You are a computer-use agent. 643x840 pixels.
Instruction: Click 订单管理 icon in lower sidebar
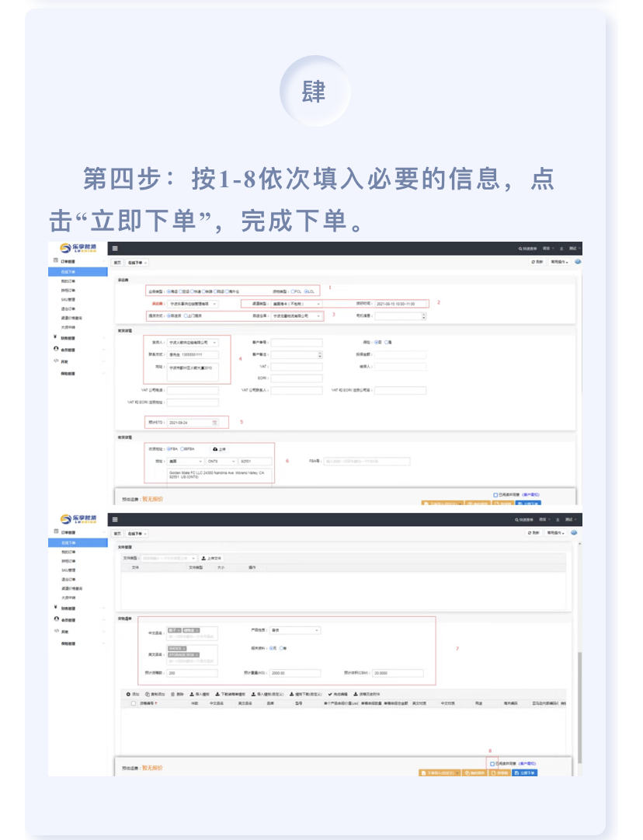tap(56, 532)
